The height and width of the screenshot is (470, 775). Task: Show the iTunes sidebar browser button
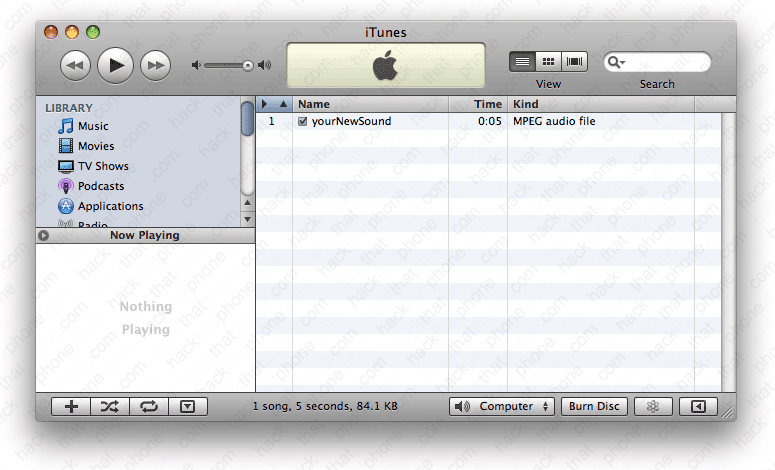698,406
